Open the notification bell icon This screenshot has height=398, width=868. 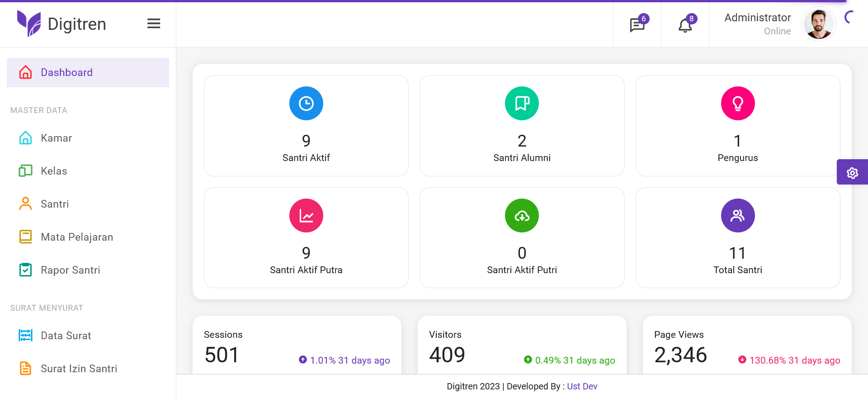tap(685, 25)
